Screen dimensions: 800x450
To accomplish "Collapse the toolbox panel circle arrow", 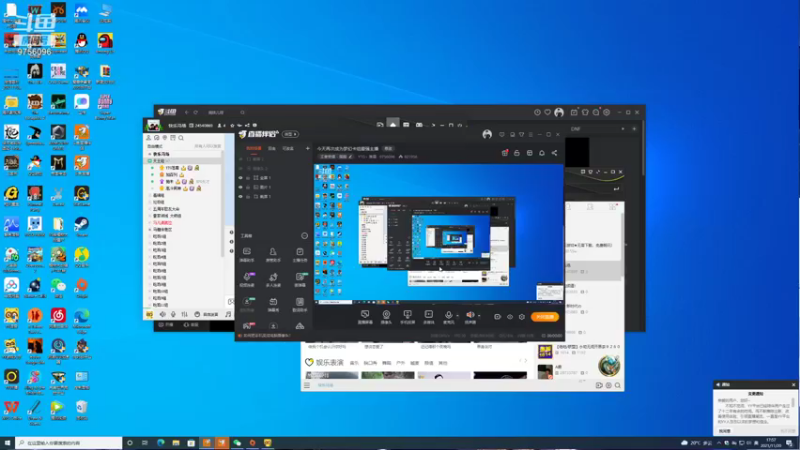I will [x=305, y=236].
